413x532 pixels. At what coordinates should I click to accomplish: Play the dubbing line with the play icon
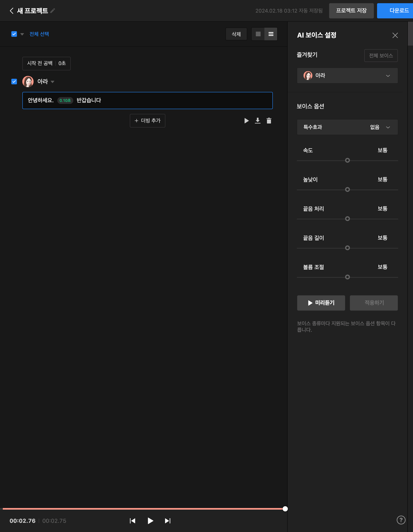[x=246, y=121]
